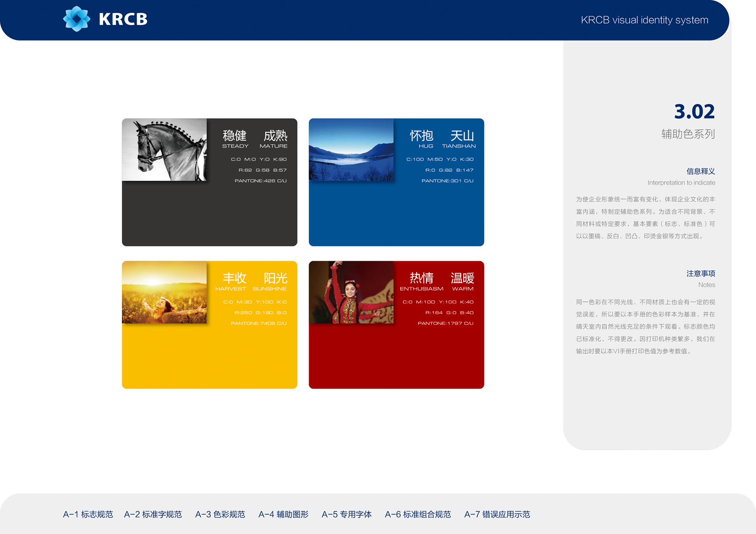Click the 'R:164 G:0 B:40' value
Image resolution: width=756 pixels, height=534 pixels.
point(450,312)
